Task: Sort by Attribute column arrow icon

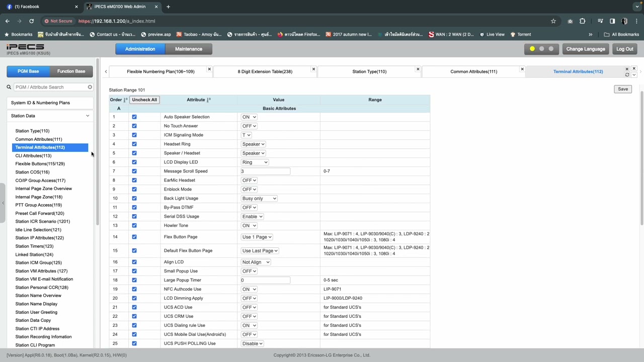Action: pyautogui.click(x=209, y=100)
